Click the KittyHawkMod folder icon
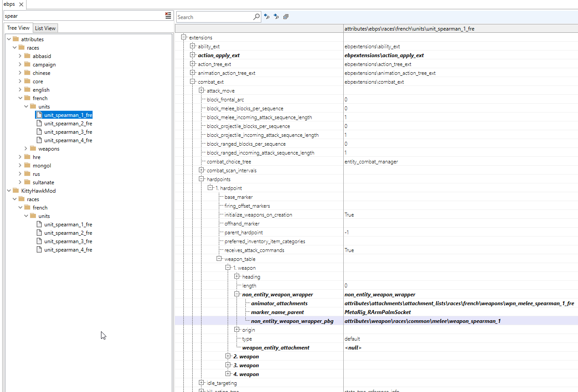578x392 pixels. 16,190
